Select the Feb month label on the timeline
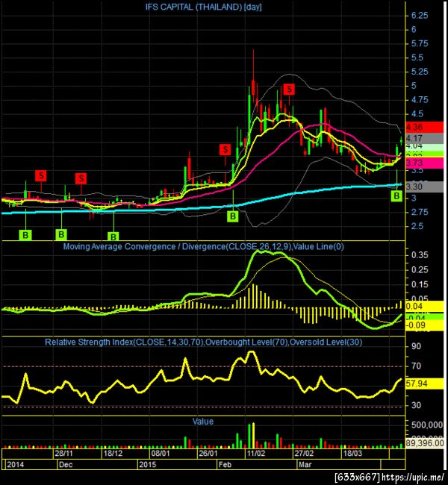This screenshot has width=448, height=485. pos(225,465)
